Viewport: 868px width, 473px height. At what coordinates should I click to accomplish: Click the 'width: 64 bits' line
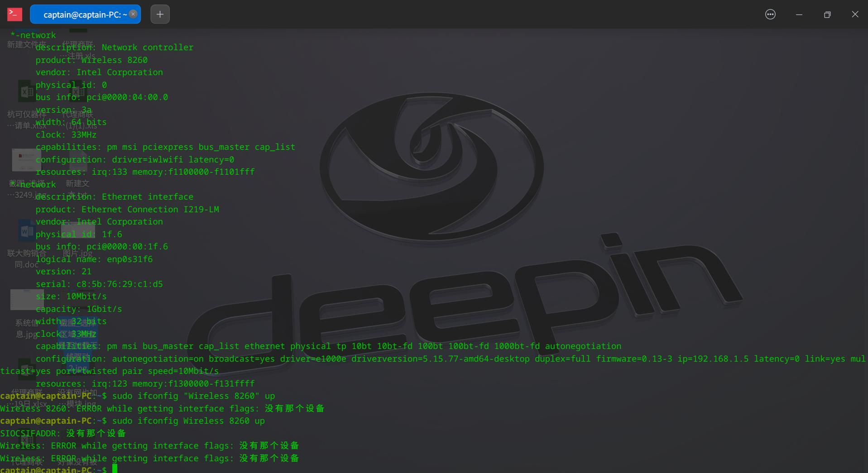point(71,122)
